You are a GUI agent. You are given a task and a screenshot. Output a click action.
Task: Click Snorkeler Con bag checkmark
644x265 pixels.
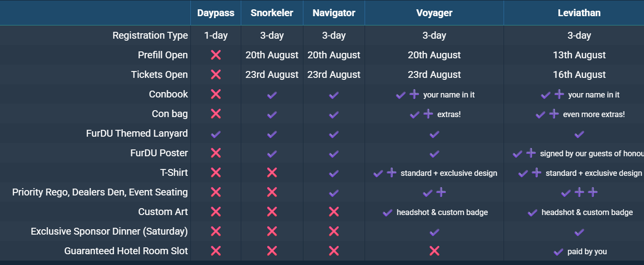(x=272, y=114)
